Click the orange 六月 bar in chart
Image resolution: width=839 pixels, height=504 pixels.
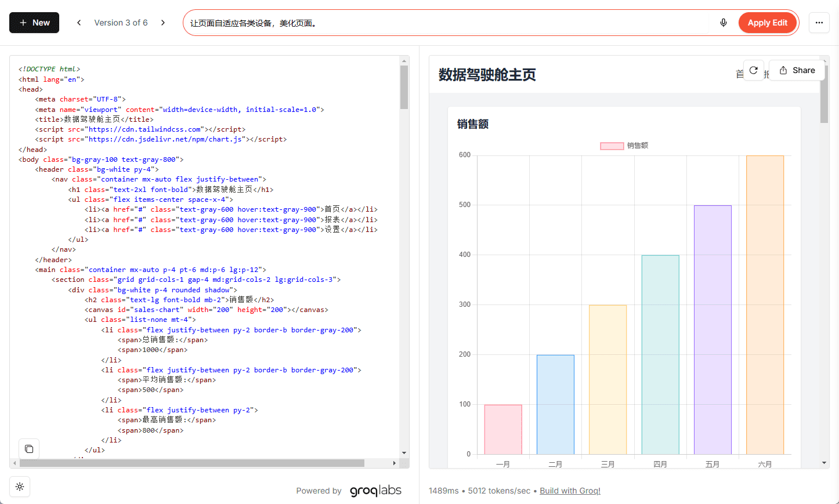[x=765, y=304]
